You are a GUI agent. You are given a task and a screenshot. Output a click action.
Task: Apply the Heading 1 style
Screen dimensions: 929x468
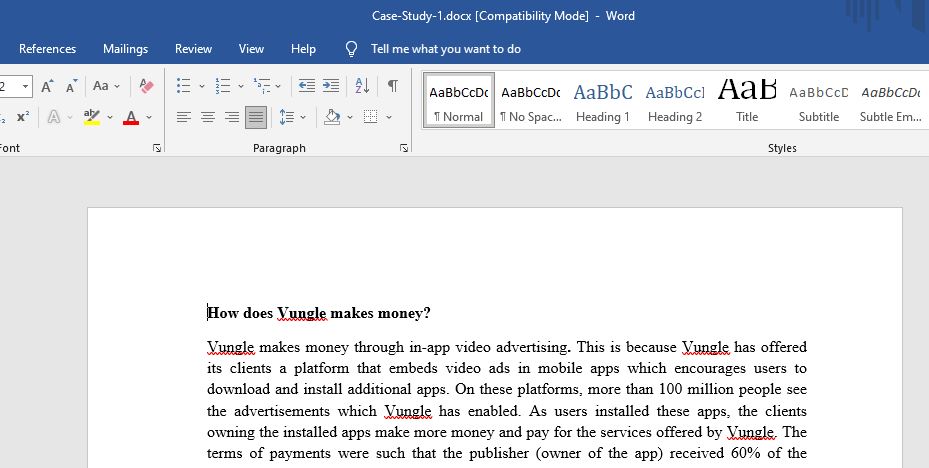603,100
